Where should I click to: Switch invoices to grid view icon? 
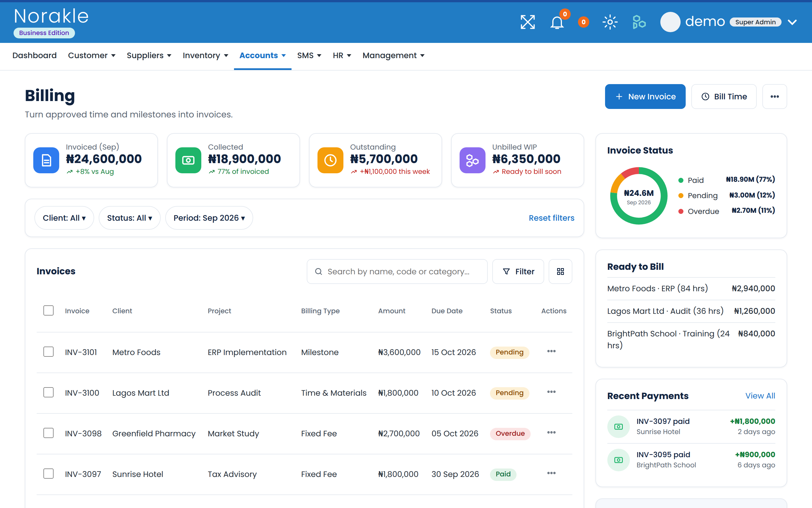tap(560, 271)
